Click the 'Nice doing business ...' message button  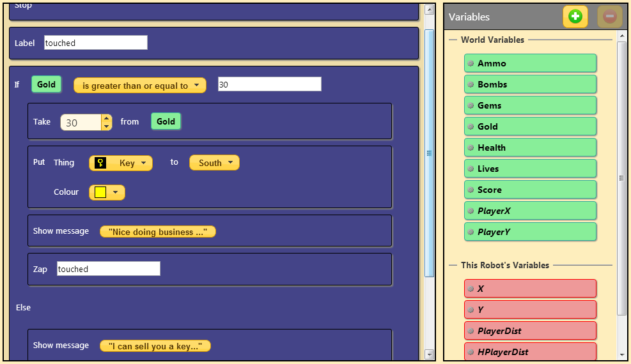157,232
